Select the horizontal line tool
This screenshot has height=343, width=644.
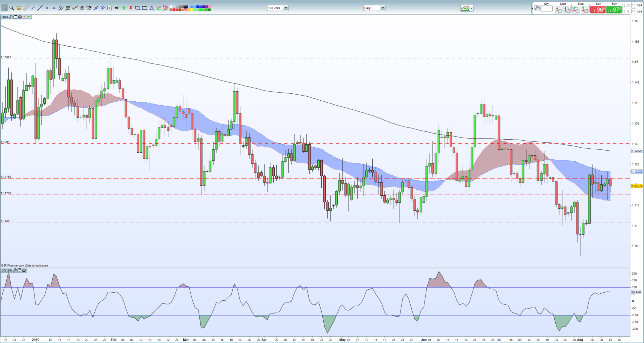click(x=54, y=8)
